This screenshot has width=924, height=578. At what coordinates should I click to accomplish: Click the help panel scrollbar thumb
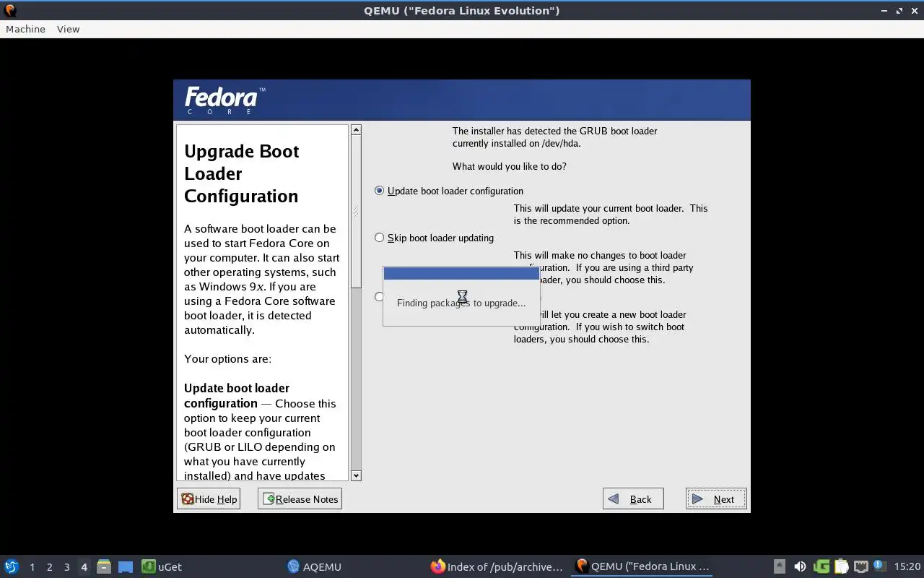(356, 212)
